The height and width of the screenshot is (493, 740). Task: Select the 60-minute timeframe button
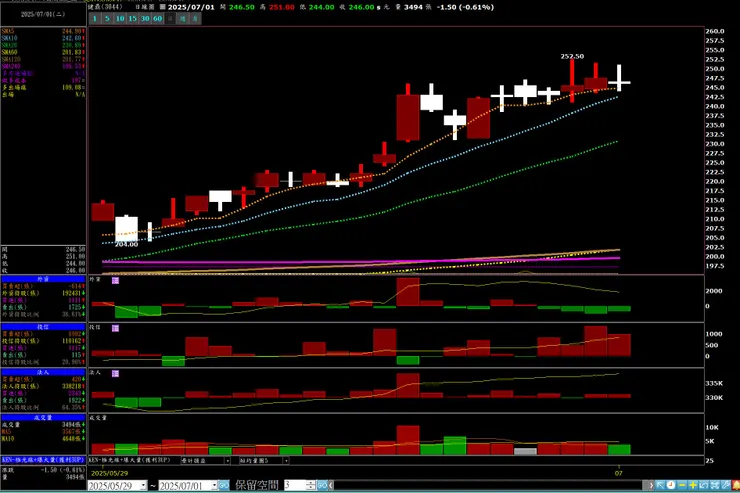coord(158,18)
